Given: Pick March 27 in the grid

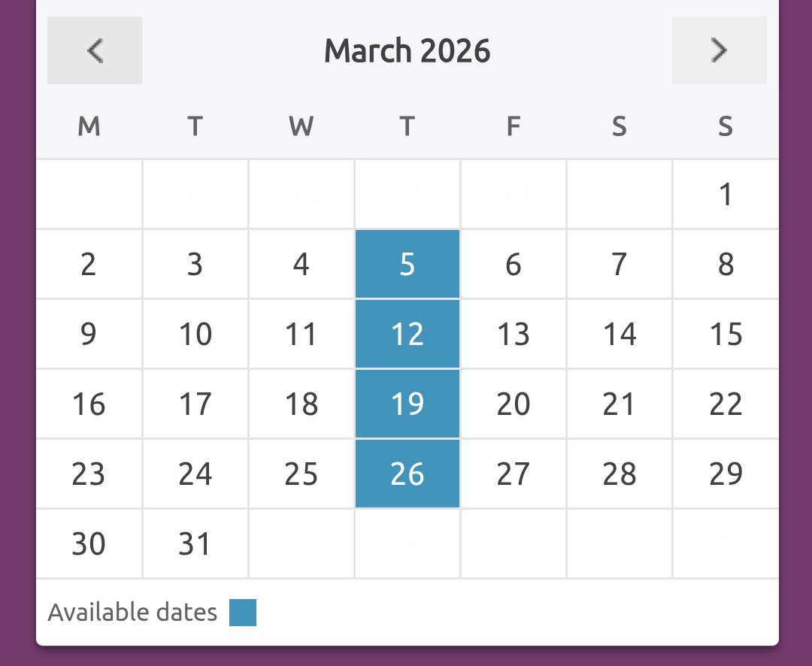Looking at the screenshot, I should pyautogui.click(x=514, y=474).
